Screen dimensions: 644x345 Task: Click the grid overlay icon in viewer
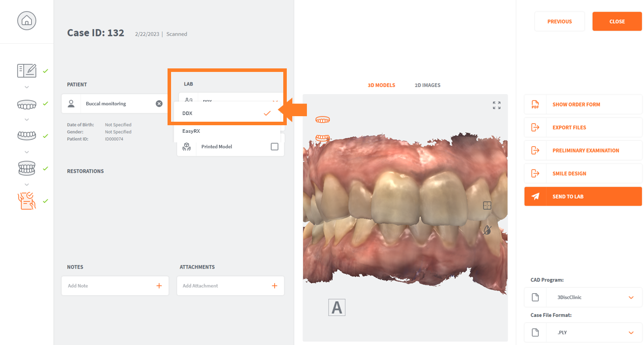[487, 205]
